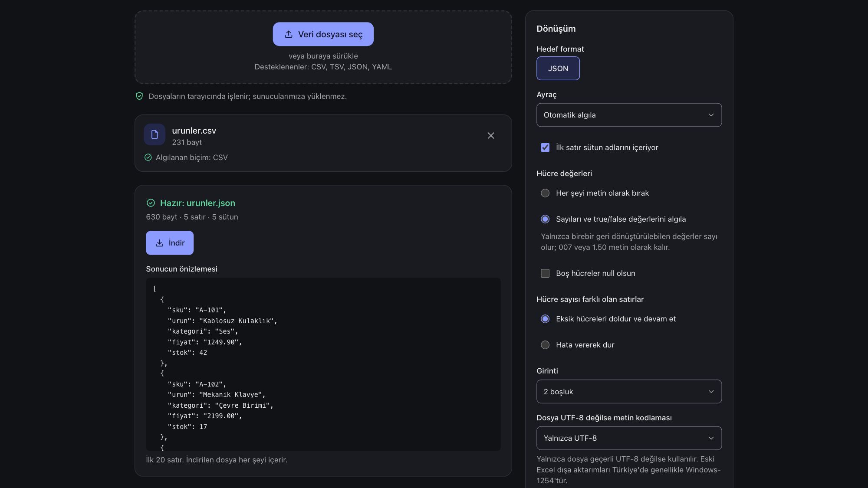Click inside the JSON preview code area

(323, 364)
